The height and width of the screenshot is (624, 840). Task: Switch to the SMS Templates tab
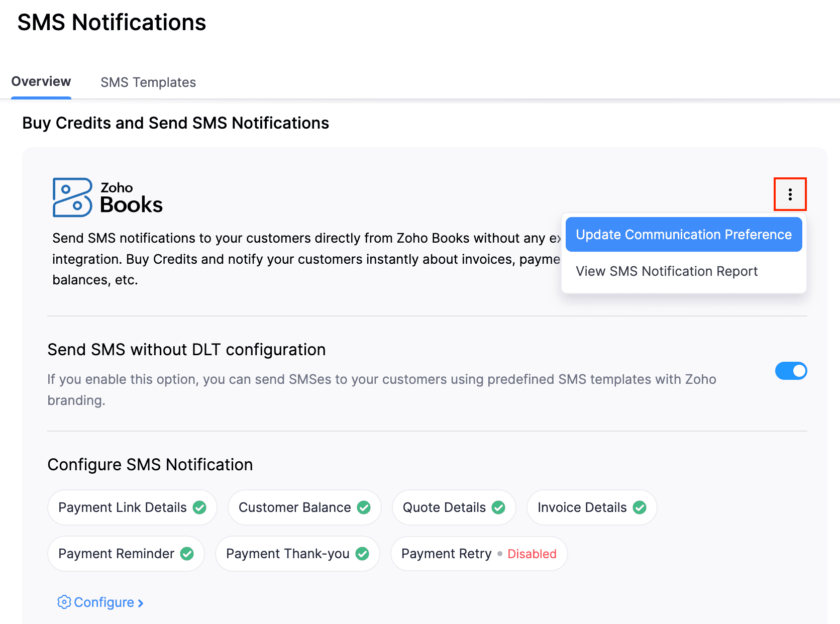[148, 82]
